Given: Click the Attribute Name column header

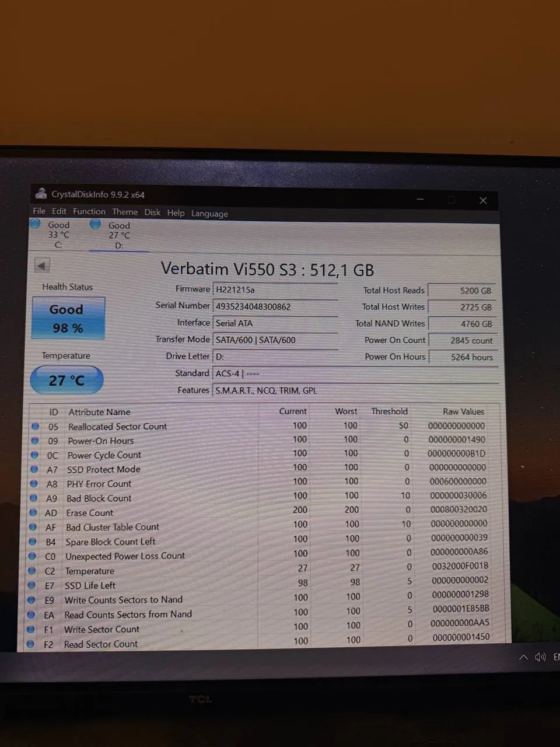Looking at the screenshot, I should tap(99, 412).
